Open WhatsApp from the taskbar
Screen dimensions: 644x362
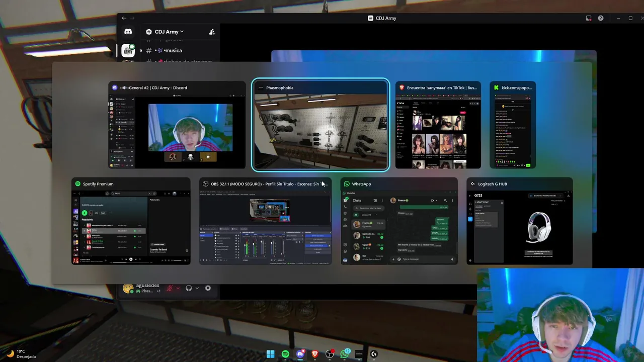tap(345, 354)
